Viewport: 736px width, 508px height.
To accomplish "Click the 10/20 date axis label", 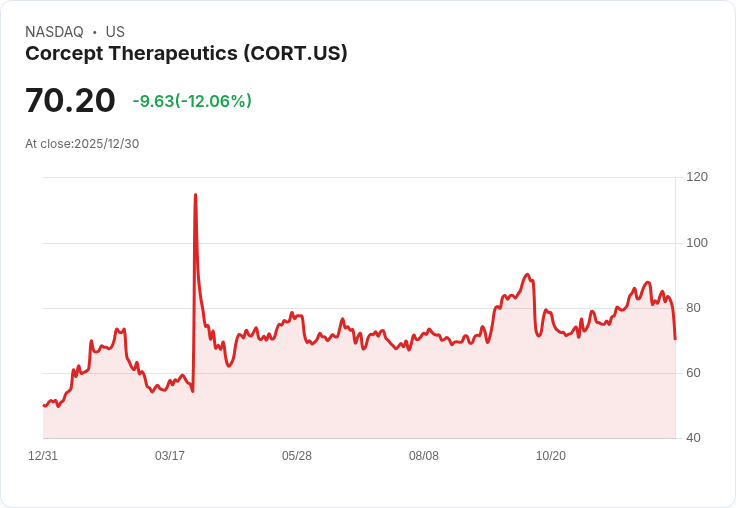I will tap(551, 456).
